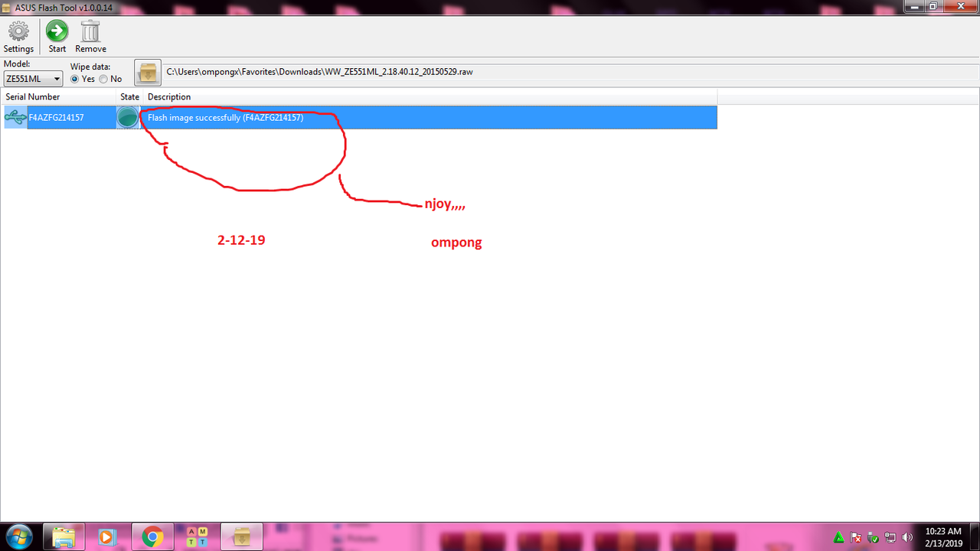Click the ASUS Flash Tool title bar icon

click(8, 7)
